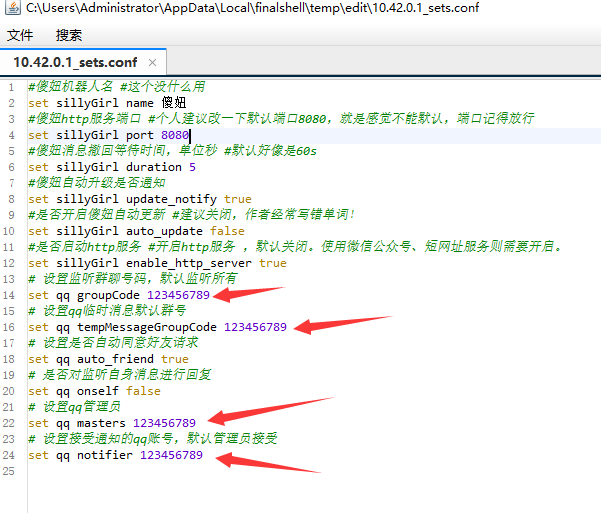Click true on update_notify line

coord(238,199)
